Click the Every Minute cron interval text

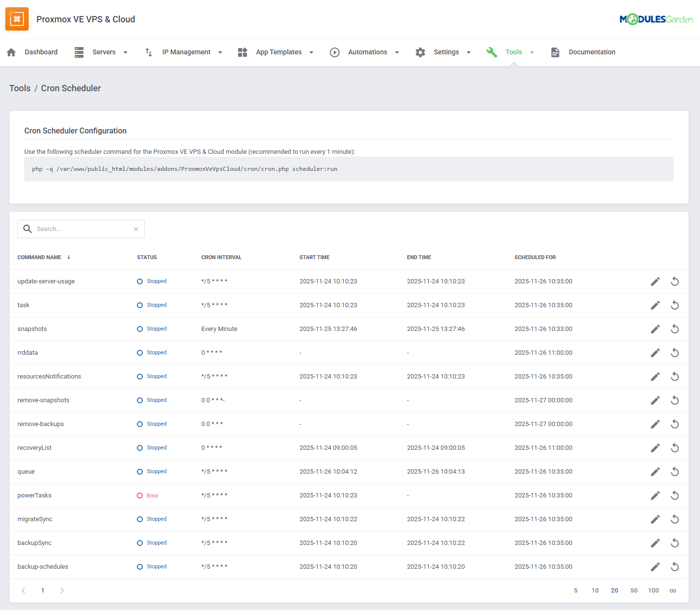pyautogui.click(x=219, y=329)
